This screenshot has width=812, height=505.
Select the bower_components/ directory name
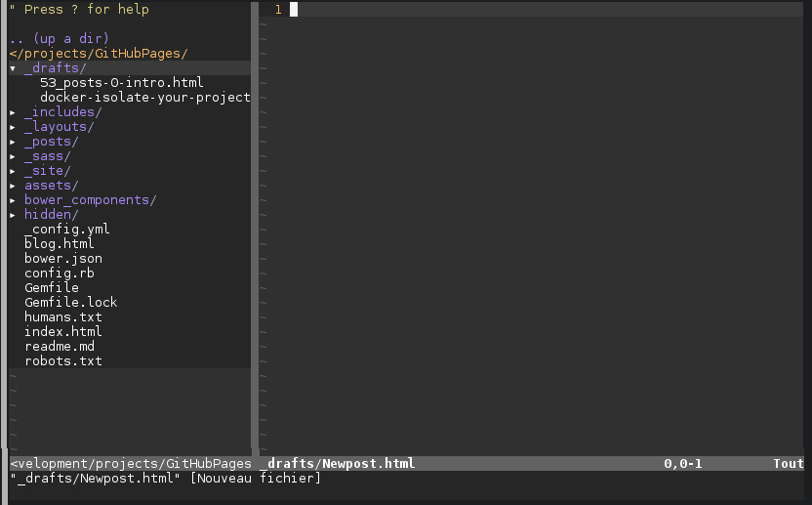(90, 199)
